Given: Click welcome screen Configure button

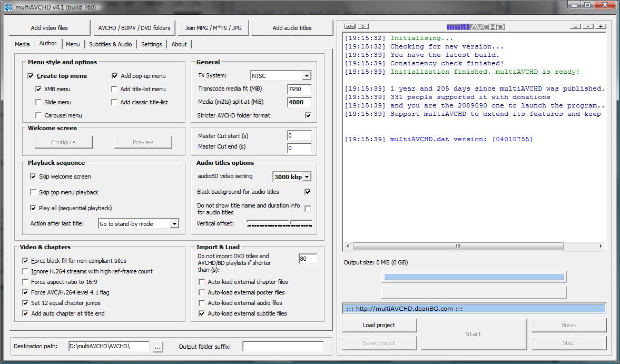Looking at the screenshot, I should [x=63, y=142].
